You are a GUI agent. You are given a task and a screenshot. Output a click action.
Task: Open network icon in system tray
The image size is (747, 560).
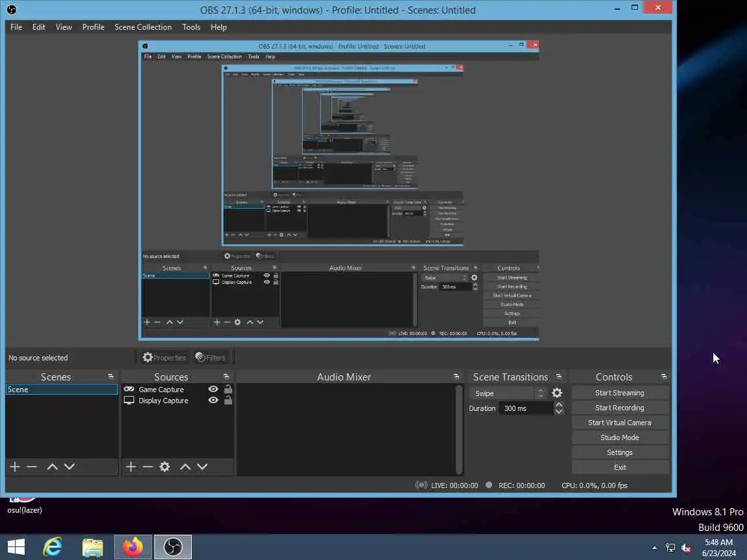670,548
